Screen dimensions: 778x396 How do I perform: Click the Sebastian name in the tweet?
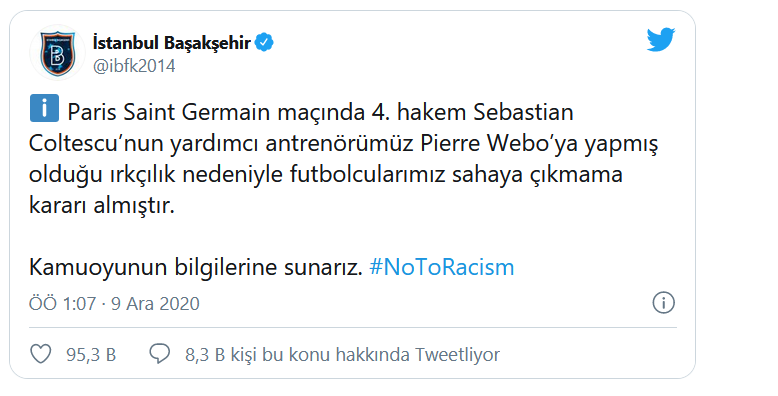click(523, 112)
